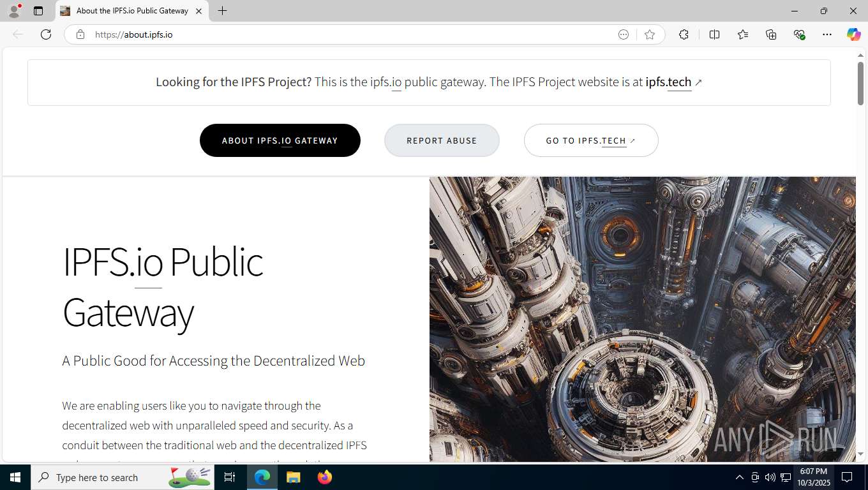The image size is (868, 490).
Task: Open Task View on the taskbar
Action: point(230,477)
